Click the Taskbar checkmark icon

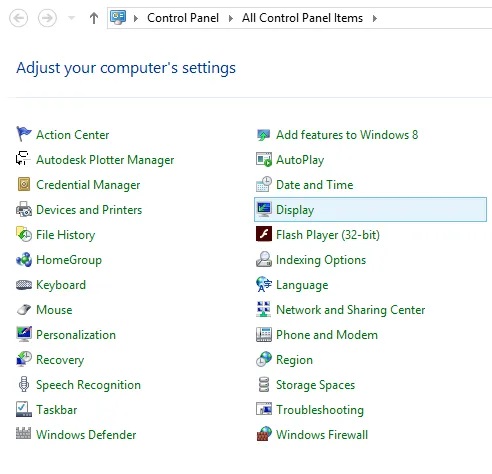(x=24, y=409)
